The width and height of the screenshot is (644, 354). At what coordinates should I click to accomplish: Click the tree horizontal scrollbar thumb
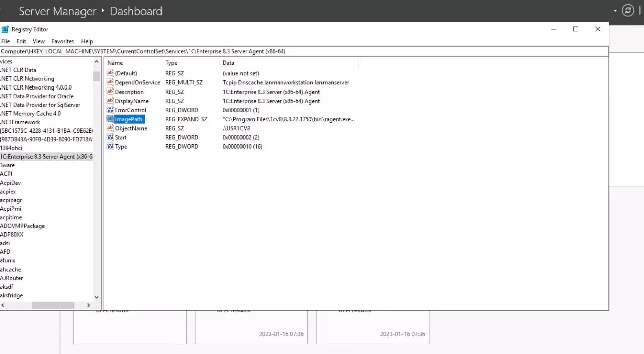tap(53, 305)
